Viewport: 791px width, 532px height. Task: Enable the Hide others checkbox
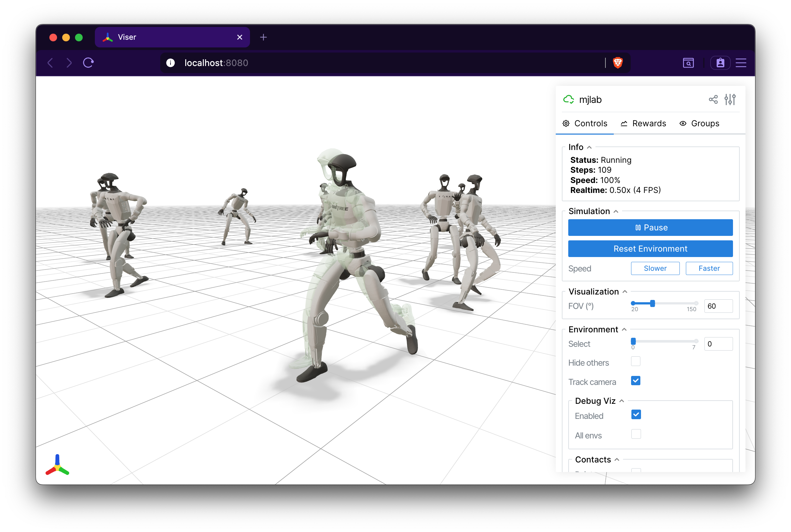coord(636,361)
